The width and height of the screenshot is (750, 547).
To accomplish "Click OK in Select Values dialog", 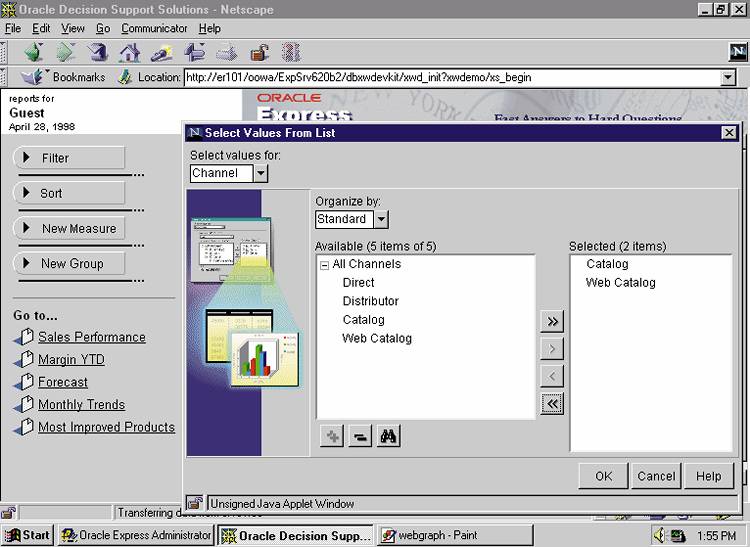I will click(603, 476).
